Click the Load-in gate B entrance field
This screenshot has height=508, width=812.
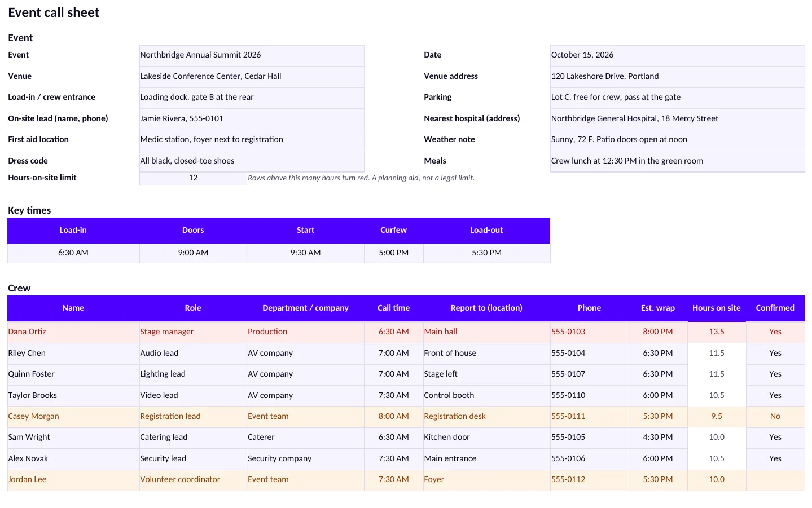[252, 98]
